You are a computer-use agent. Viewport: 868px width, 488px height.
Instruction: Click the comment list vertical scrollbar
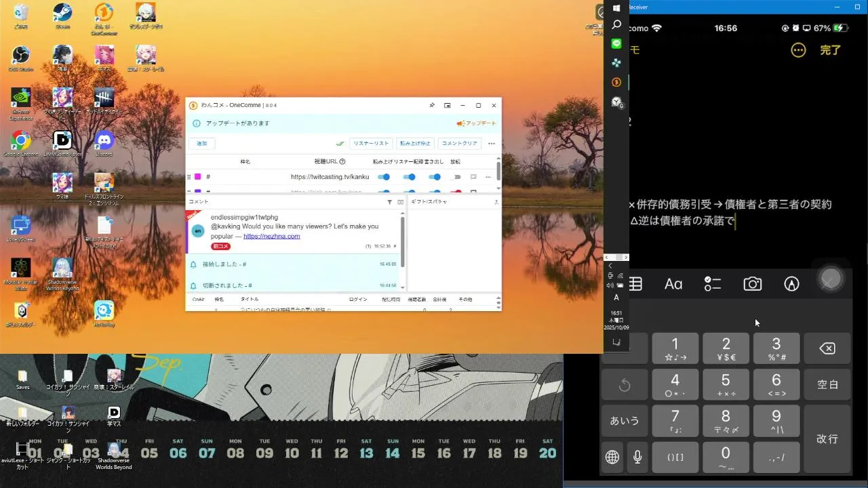[x=403, y=242]
